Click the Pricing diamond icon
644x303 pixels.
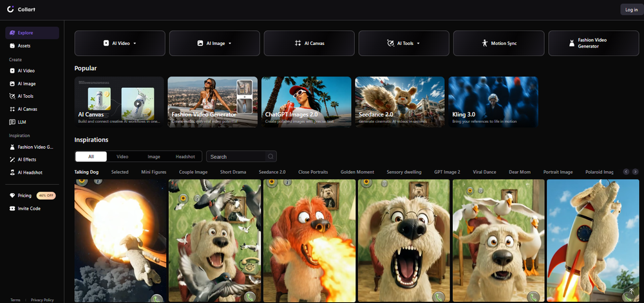click(x=12, y=196)
